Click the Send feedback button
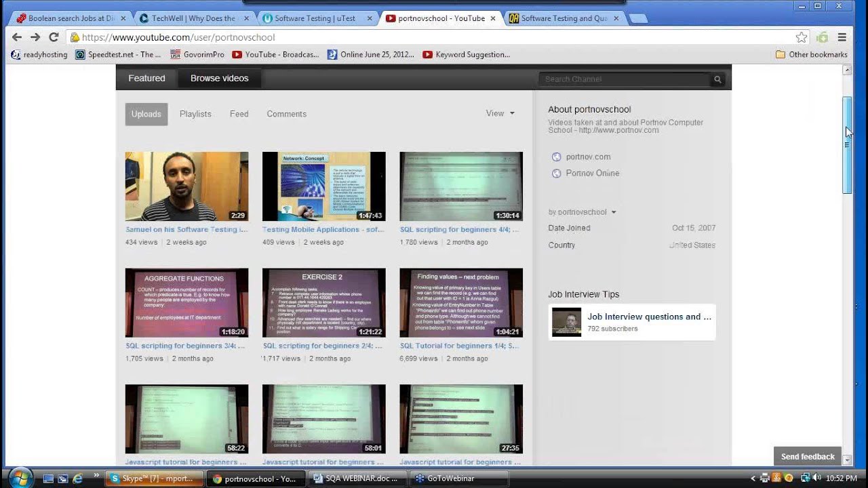Screen dimensions: 868x488 click(x=808, y=457)
